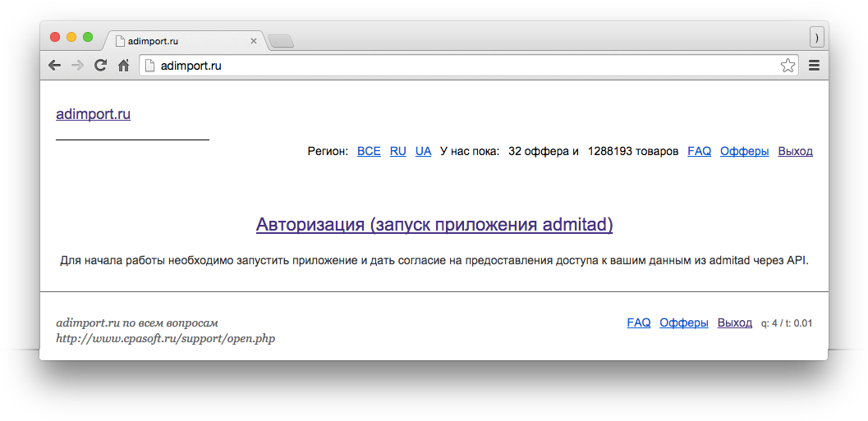868x421 pixels.
Task: Open the Chrome hamburger menu
Action: pyautogui.click(x=814, y=66)
